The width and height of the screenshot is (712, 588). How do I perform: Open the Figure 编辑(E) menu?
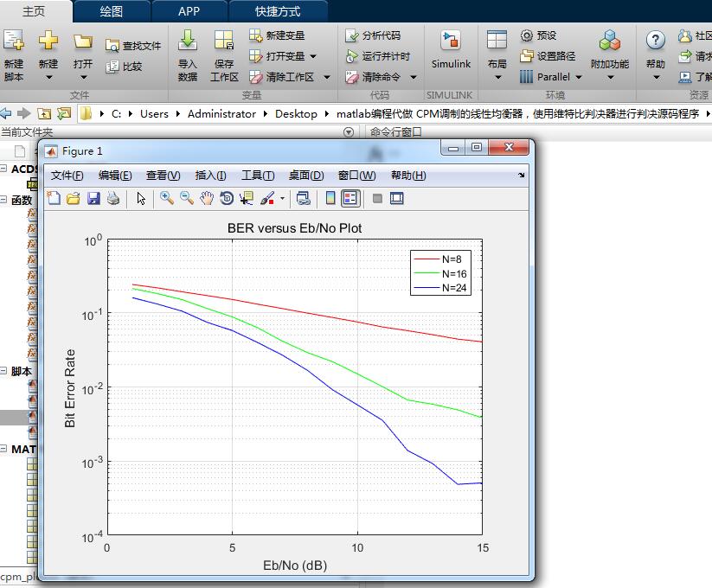click(x=115, y=176)
